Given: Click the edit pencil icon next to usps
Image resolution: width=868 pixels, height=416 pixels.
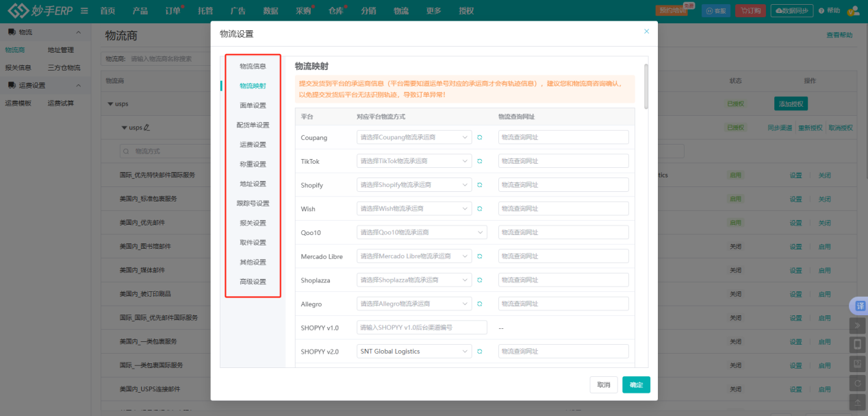Looking at the screenshot, I should click(147, 127).
